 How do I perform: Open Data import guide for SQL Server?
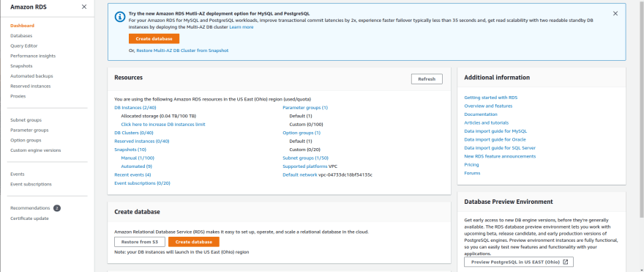(x=500, y=148)
